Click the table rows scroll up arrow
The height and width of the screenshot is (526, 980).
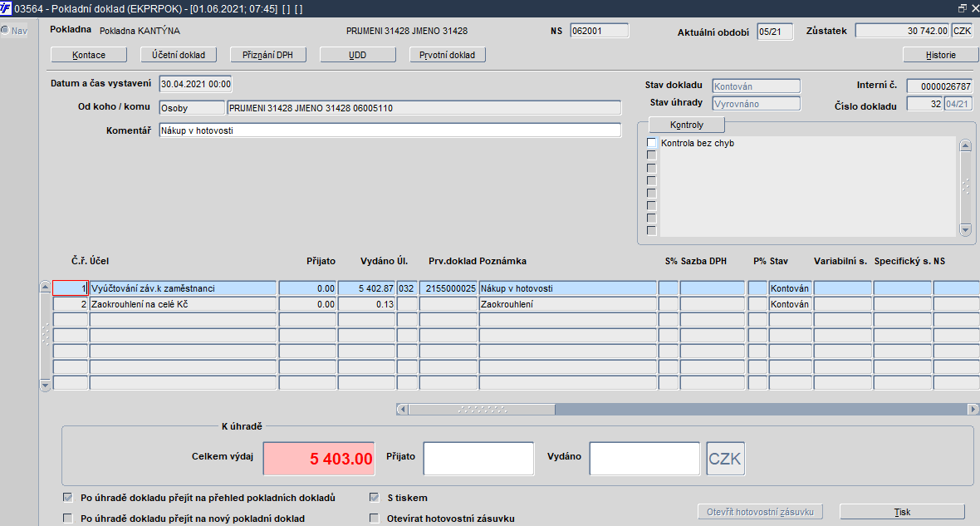click(x=45, y=287)
